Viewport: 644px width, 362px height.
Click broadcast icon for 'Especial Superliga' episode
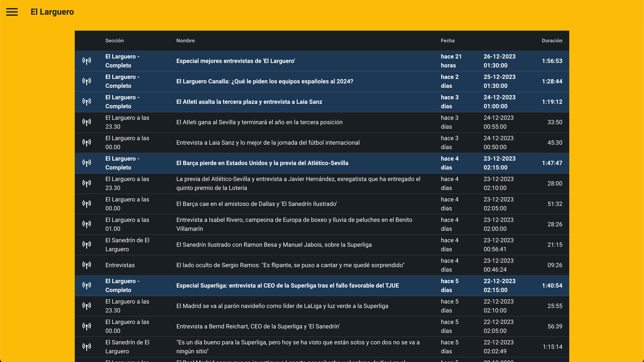click(86, 286)
